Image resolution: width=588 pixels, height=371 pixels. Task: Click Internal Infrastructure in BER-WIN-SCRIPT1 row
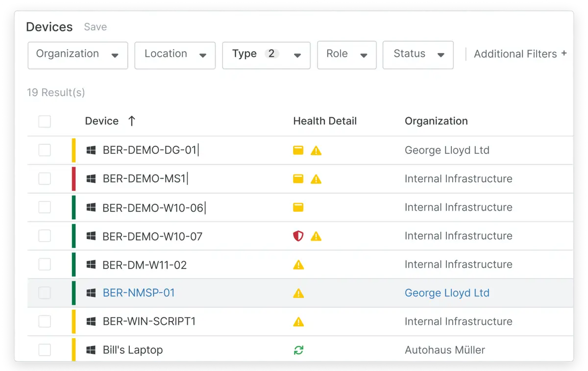click(459, 322)
